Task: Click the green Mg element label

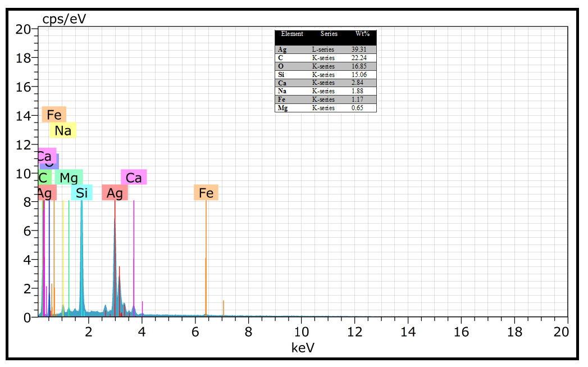Action: pos(69,178)
